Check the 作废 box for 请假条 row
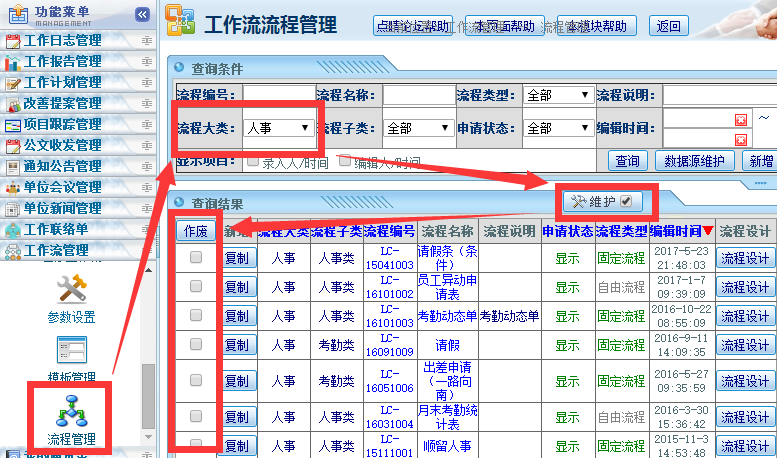This screenshot has height=458, width=777. point(196,257)
